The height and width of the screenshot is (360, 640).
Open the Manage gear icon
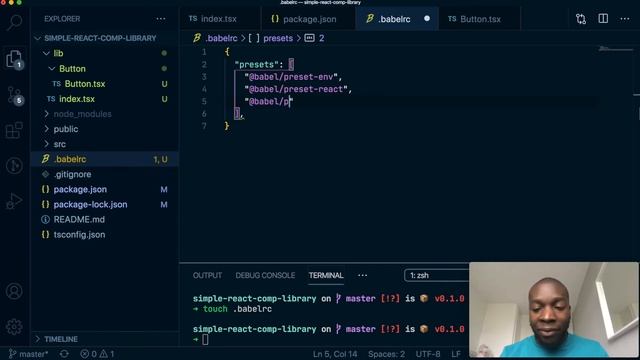pyautogui.click(x=14, y=327)
